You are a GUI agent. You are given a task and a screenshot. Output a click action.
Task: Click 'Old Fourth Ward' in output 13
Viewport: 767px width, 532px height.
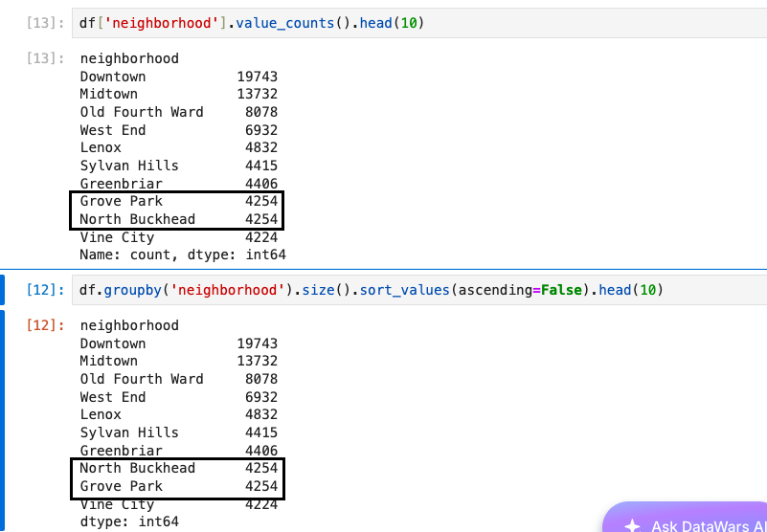coord(142,112)
